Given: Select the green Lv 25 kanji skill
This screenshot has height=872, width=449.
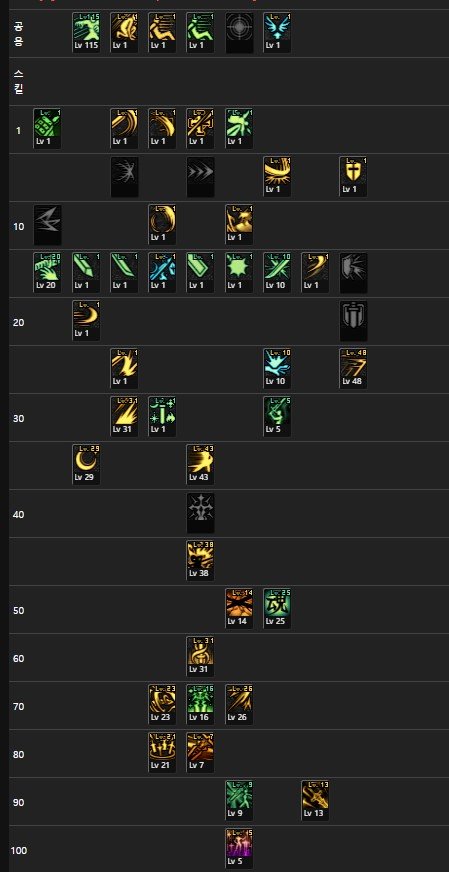Looking at the screenshot, I should pyautogui.click(x=277, y=608).
